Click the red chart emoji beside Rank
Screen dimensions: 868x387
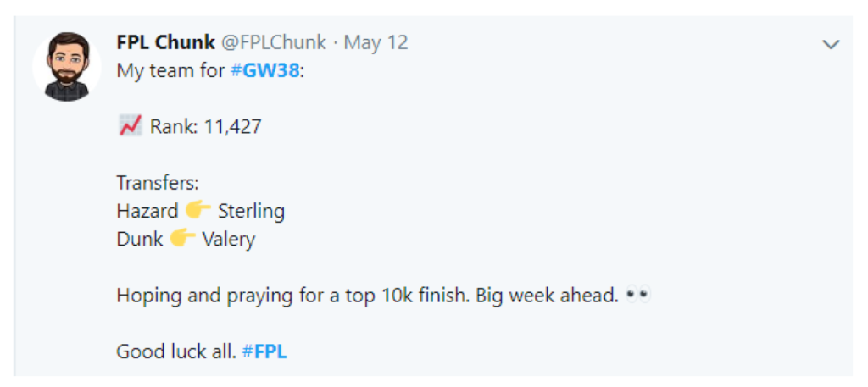[x=130, y=126]
